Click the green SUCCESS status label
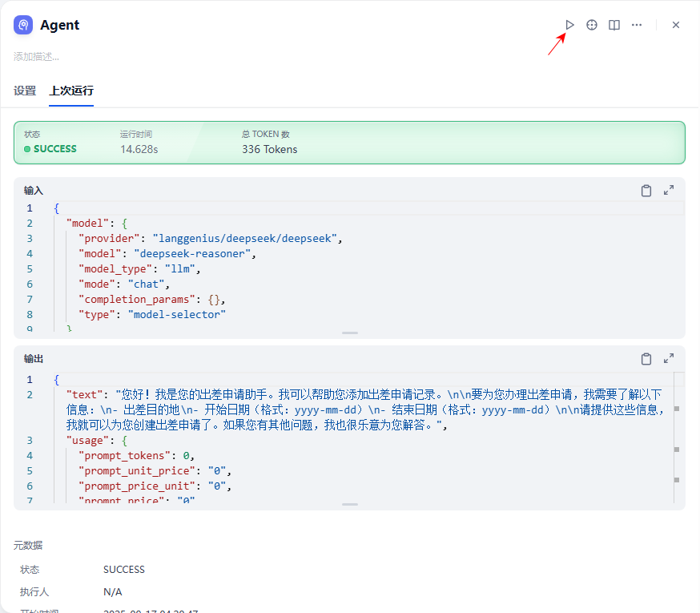This screenshot has width=700, height=613. point(54,149)
